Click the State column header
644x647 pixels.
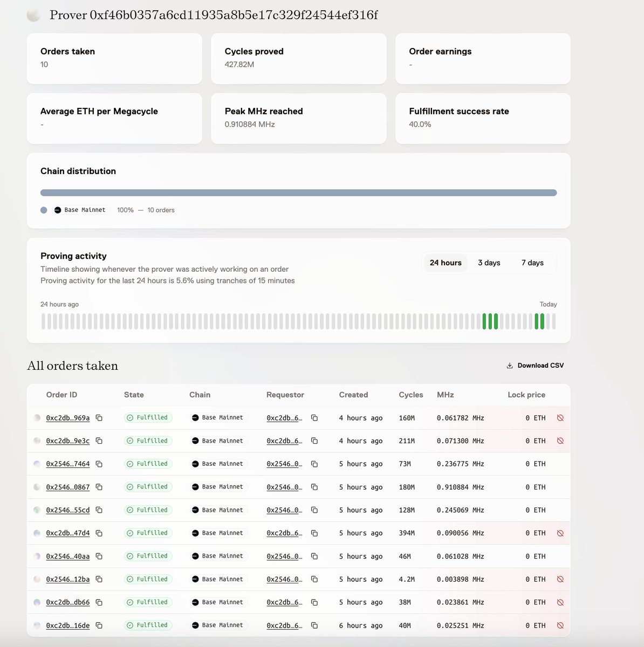(134, 395)
